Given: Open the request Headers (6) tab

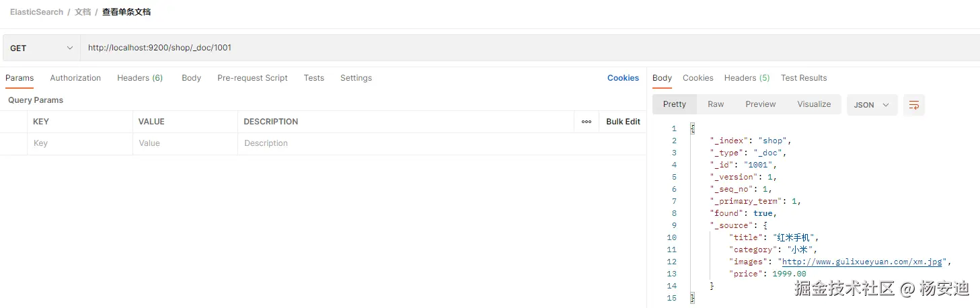Looking at the screenshot, I should pos(140,78).
